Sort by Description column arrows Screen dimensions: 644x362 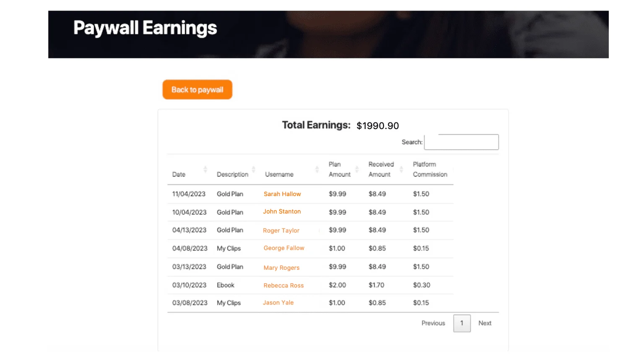coord(253,169)
